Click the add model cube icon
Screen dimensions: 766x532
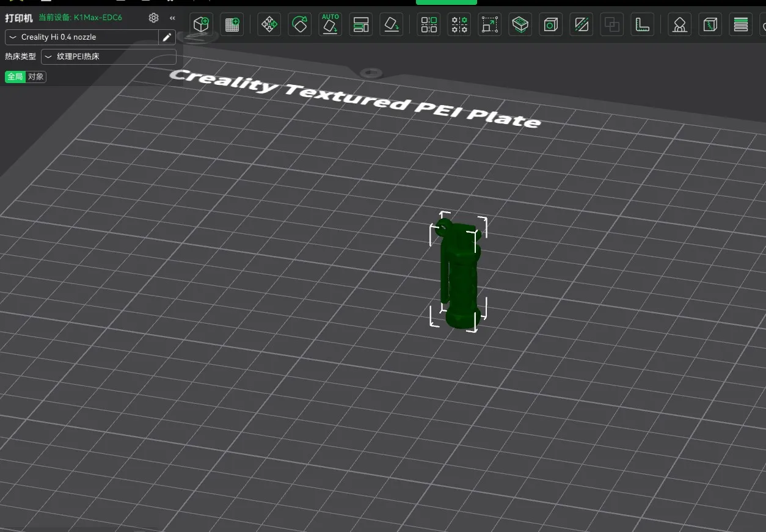point(201,24)
